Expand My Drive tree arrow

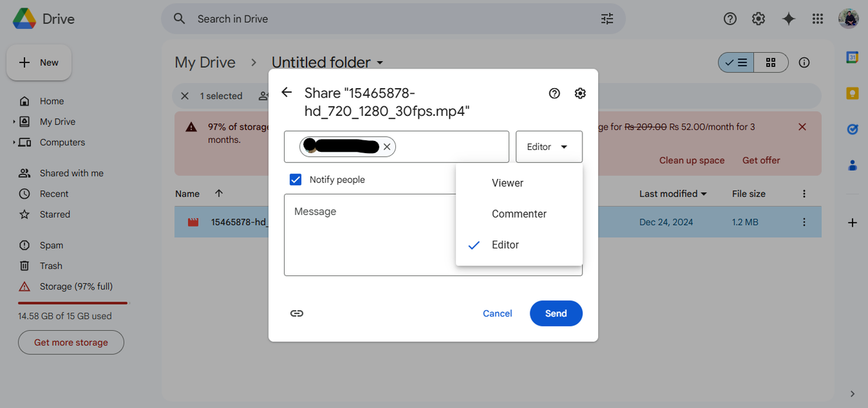(14, 122)
